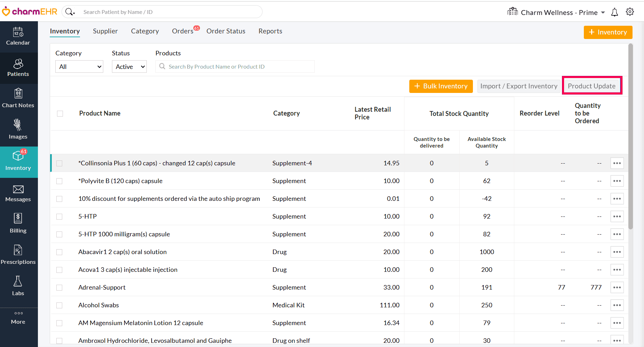Switch to the Order Status tab
Image resolution: width=644 pixels, height=347 pixels.
tap(226, 31)
